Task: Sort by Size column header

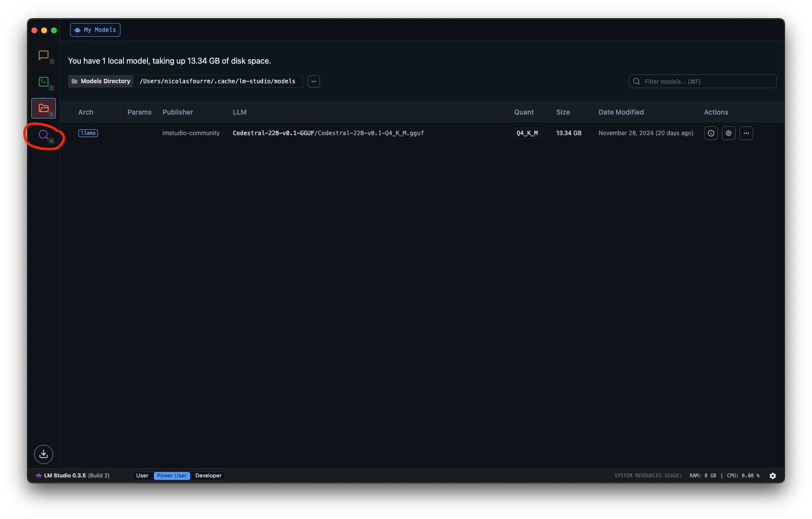Action: (x=563, y=112)
